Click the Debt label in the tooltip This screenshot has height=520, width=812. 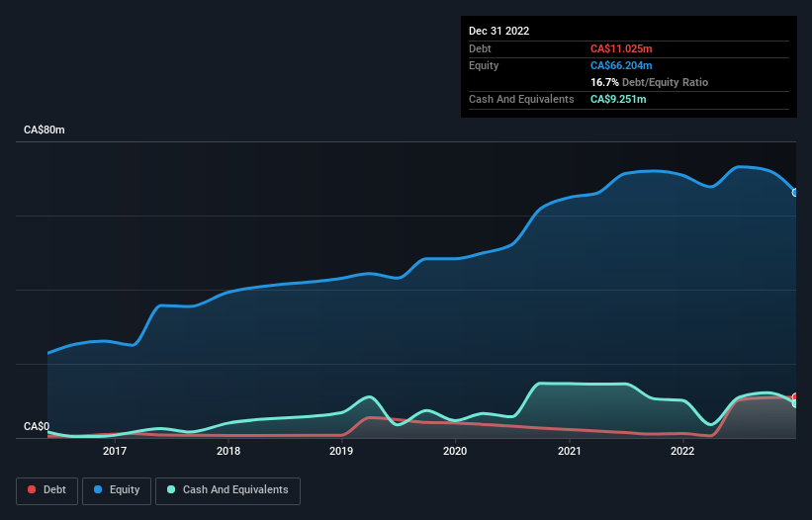480,48
